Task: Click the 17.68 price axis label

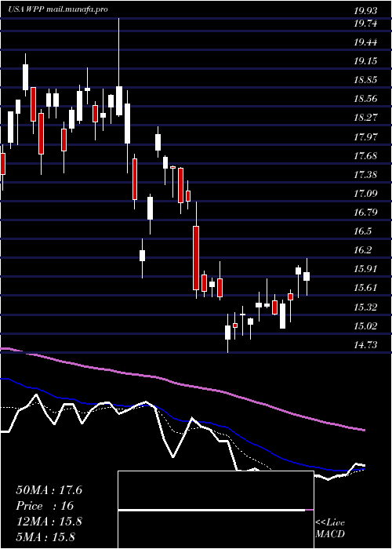Action: [365, 156]
